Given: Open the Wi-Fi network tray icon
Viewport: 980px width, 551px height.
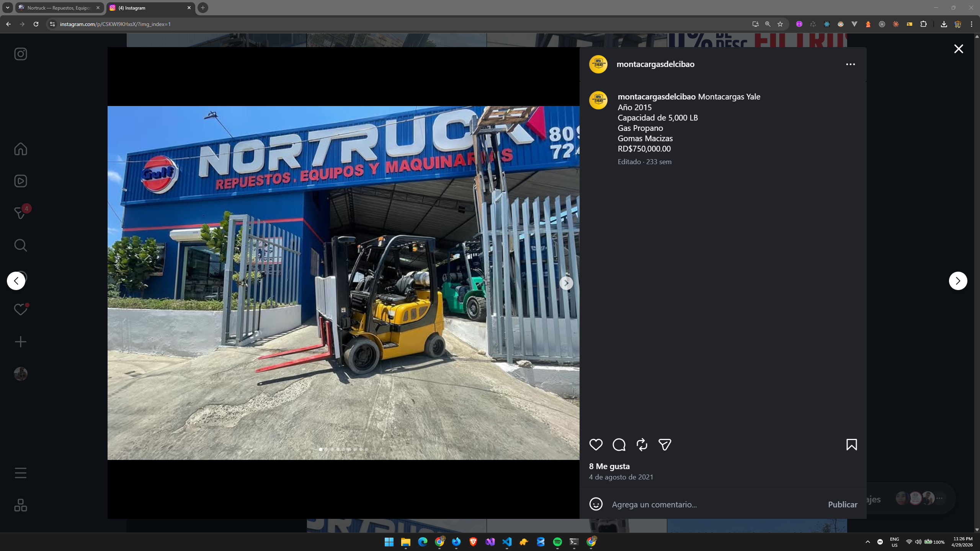Looking at the screenshot, I should tap(909, 542).
